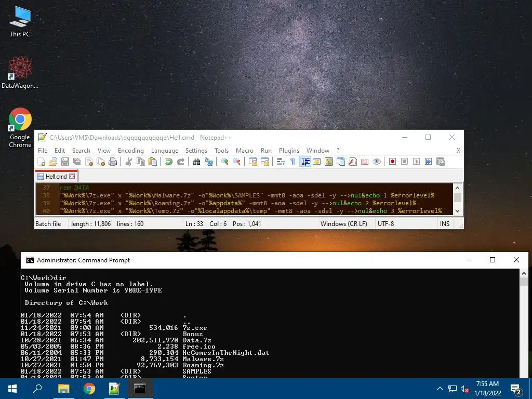Click the Zoom In magnifier icon

[224, 162]
